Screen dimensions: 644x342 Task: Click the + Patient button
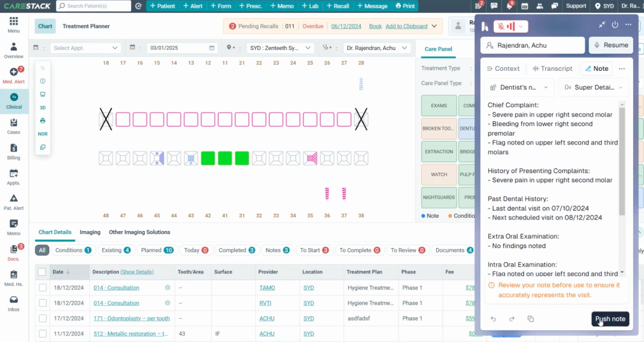tap(163, 6)
